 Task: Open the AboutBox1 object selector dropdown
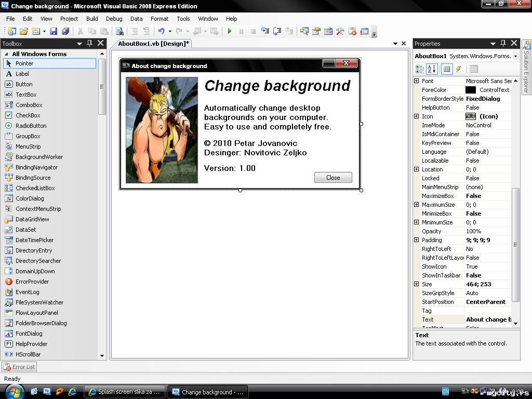515,56
